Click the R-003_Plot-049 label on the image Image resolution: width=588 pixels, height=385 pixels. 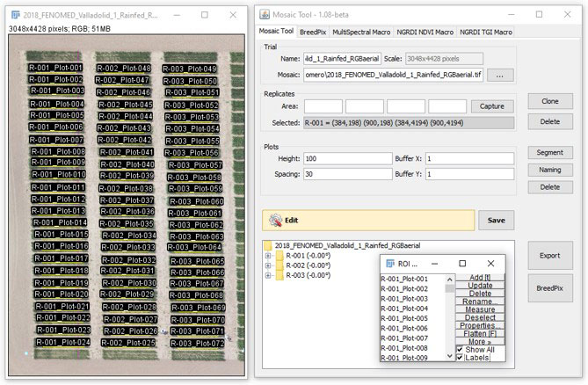(190, 69)
